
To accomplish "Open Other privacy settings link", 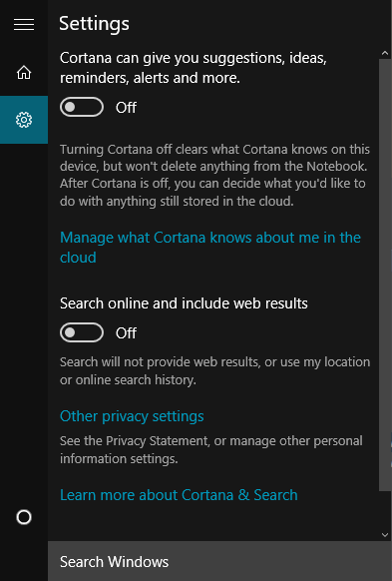I will (x=132, y=416).
